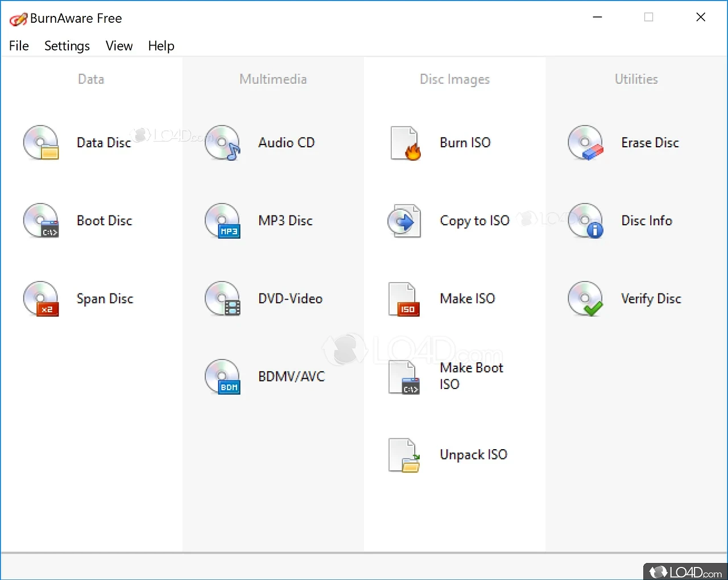Click the Utilities column header
Screen dimensions: 728x580
636,79
